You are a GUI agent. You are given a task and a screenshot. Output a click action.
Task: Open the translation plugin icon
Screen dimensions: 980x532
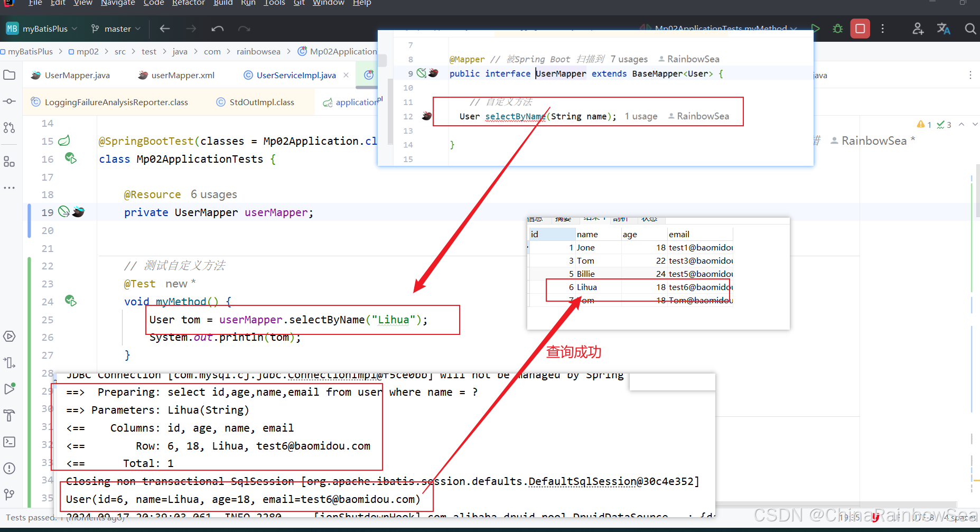[x=944, y=29]
